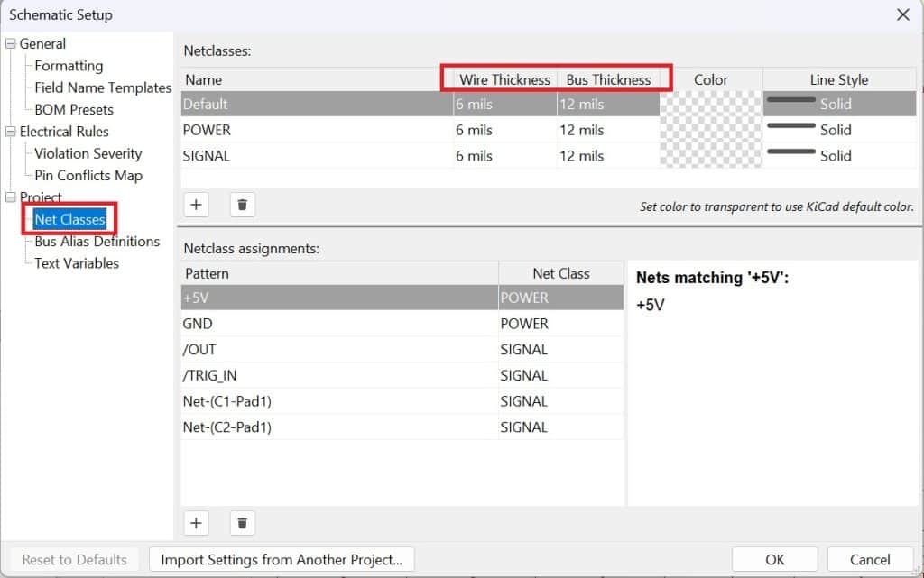Import Settings from Another Project
The width and height of the screenshot is (924, 578).
[x=282, y=559]
